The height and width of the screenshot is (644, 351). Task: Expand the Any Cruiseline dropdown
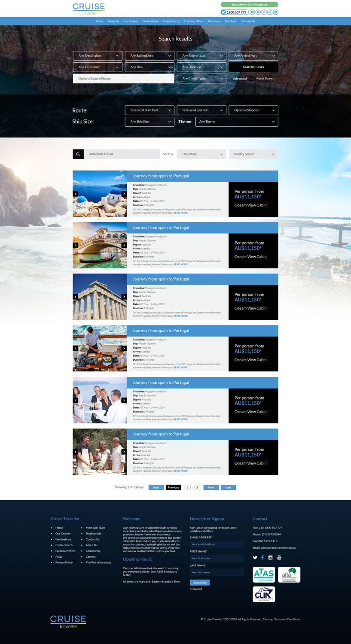(98, 67)
